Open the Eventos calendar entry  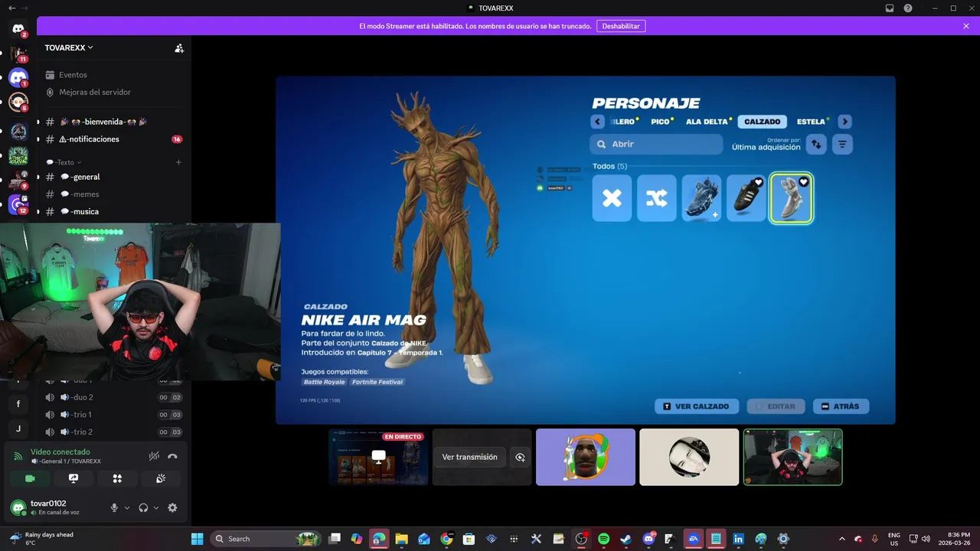tap(73, 75)
